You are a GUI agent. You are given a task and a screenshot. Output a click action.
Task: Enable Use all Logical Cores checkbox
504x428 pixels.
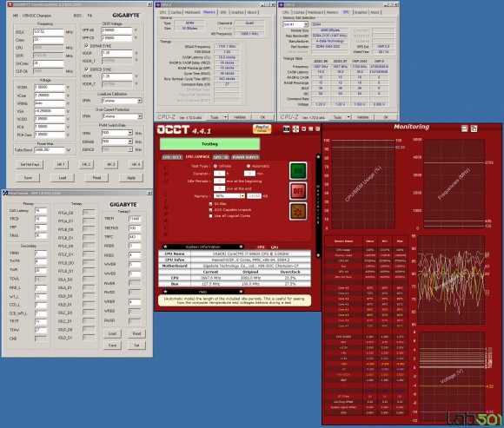point(211,216)
